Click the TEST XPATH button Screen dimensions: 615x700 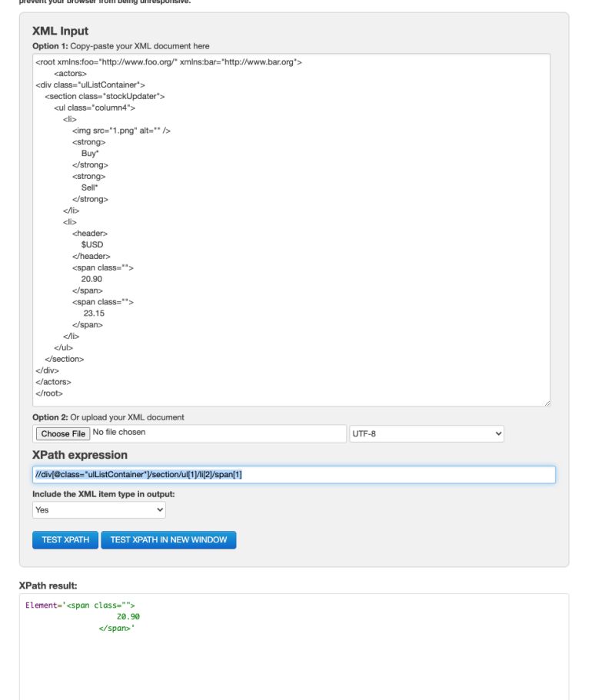point(65,539)
